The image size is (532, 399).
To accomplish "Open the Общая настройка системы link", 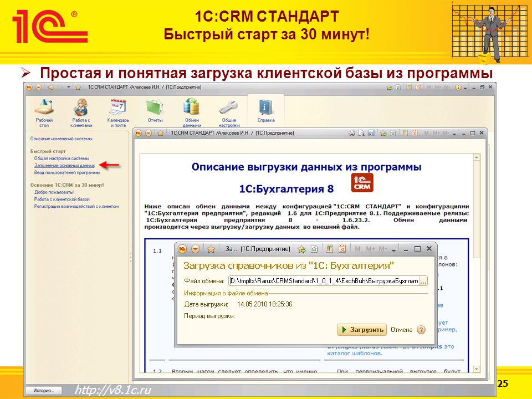I will [62, 158].
